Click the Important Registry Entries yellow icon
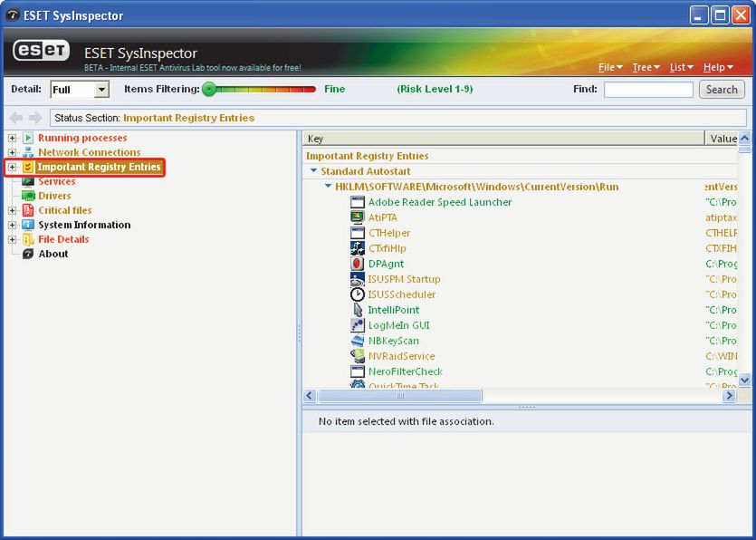This screenshot has height=540, width=756. 28,167
